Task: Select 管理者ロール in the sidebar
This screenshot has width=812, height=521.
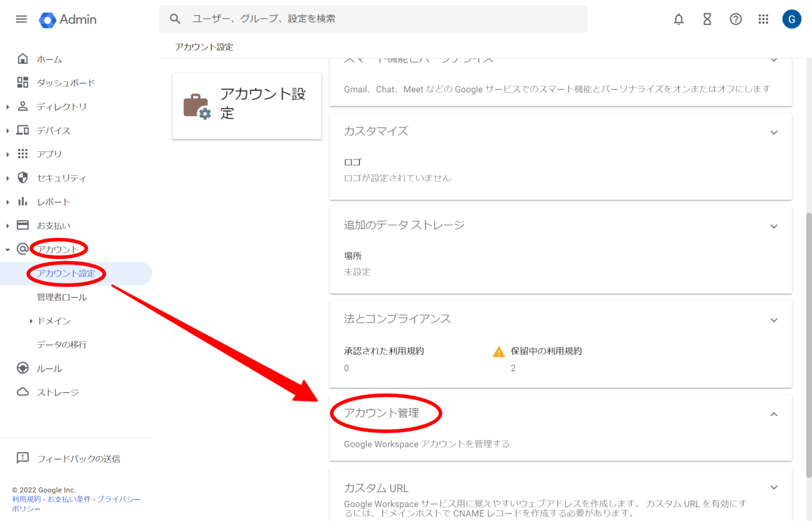Action: coord(62,297)
